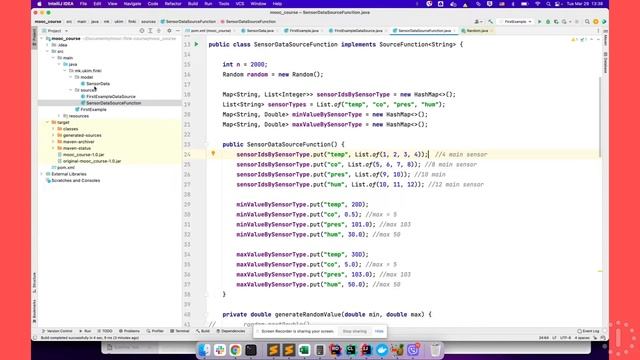Screen dimensions: 640x360
Task: Open the Apple menu
Action: point(39,4)
